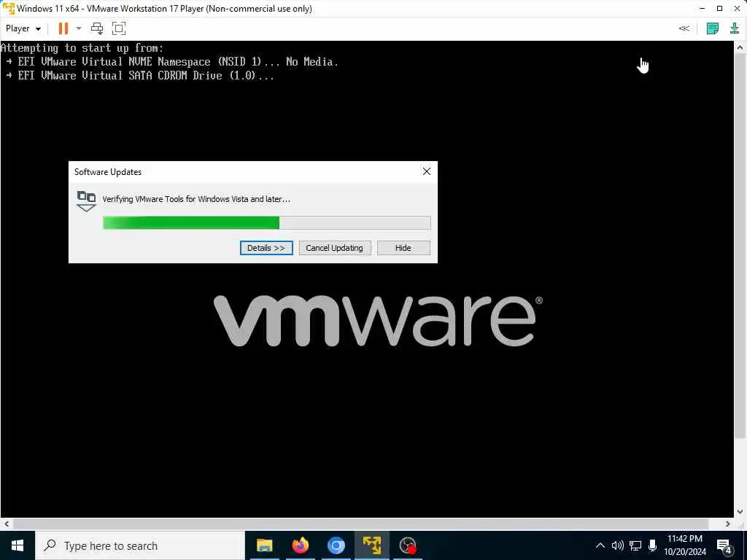This screenshot has height=560, width=747.
Task: Open the Player menu
Action: coord(23,28)
